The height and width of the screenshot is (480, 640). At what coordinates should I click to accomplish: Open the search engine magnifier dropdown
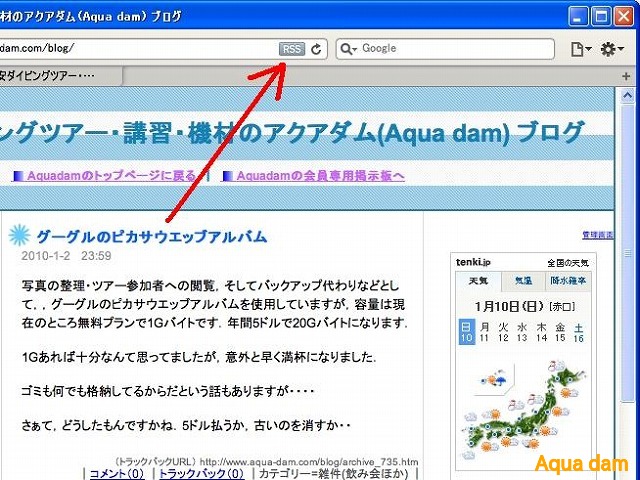coord(348,49)
